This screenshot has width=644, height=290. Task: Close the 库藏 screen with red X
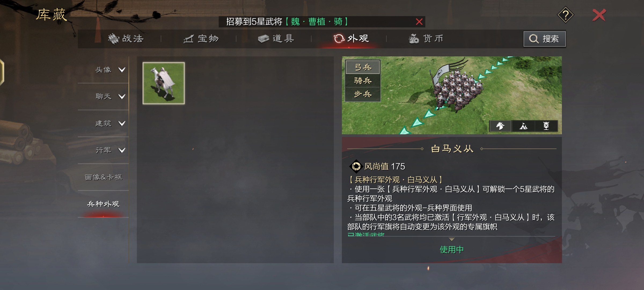pyautogui.click(x=599, y=15)
